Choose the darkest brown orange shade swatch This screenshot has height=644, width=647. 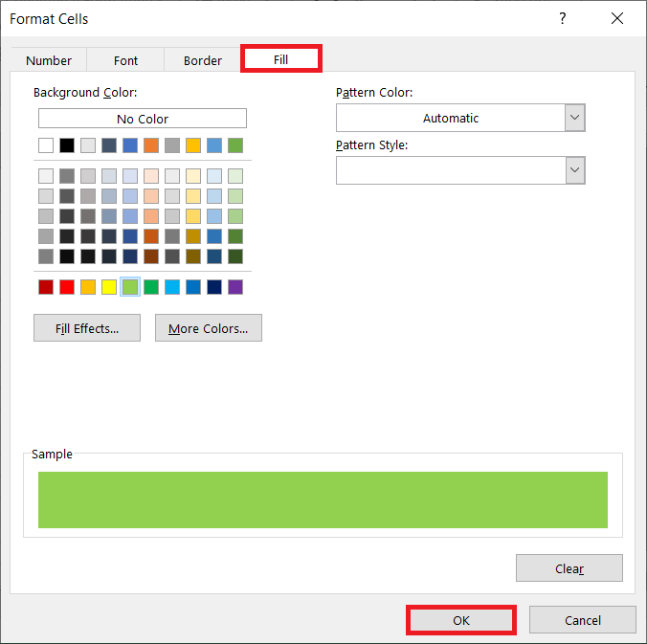pos(151,256)
